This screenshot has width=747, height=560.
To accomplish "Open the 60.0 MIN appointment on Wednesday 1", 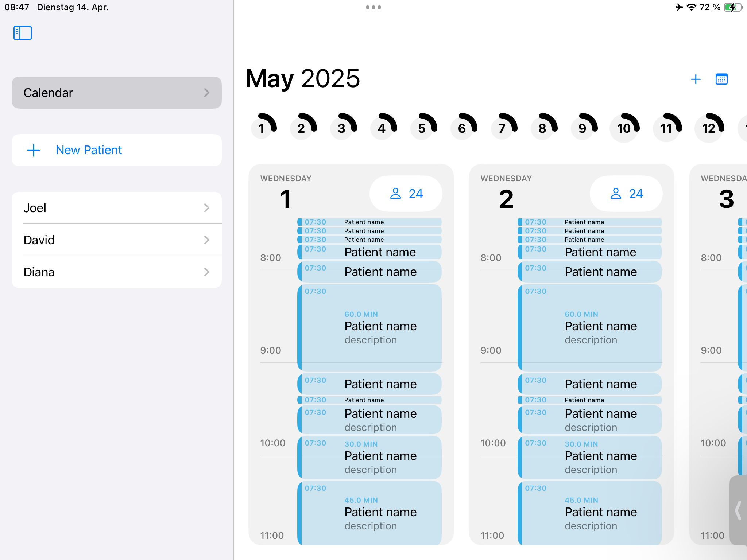I will click(369, 327).
